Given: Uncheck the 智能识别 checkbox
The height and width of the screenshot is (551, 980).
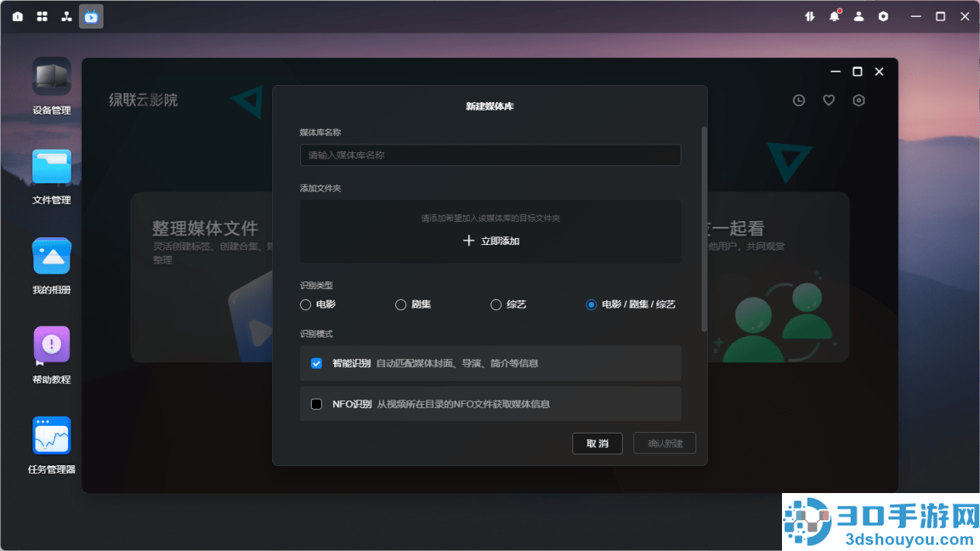Looking at the screenshot, I should [316, 363].
